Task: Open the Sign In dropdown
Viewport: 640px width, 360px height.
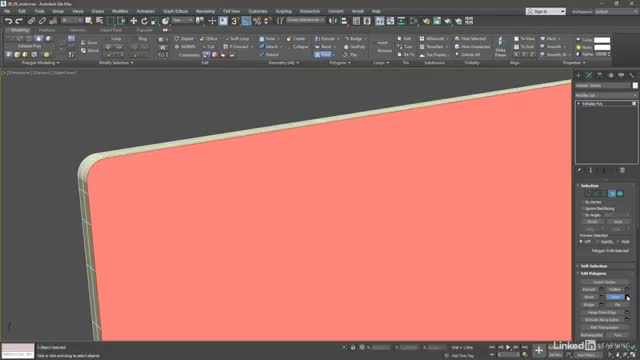Action: tap(546, 11)
